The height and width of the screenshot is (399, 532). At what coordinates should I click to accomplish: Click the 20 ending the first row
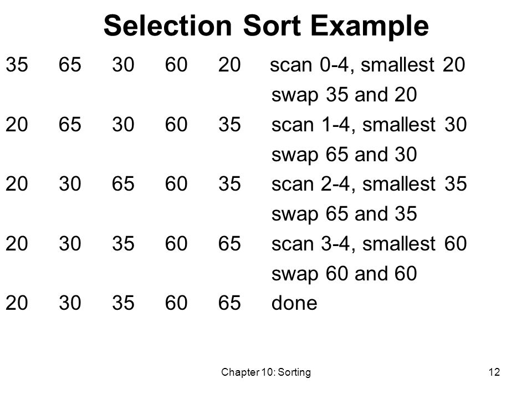[229, 64]
